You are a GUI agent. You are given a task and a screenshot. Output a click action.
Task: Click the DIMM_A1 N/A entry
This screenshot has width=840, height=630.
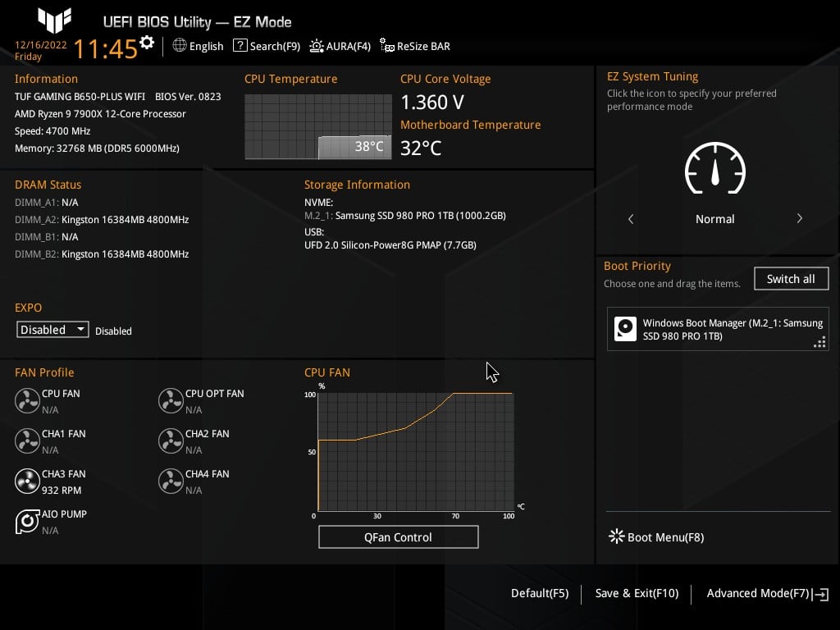click(x=47, y=203)
